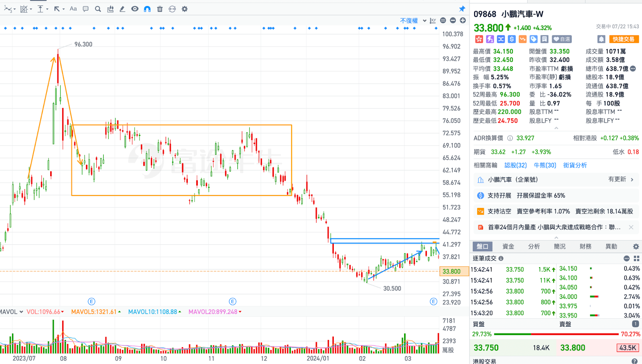Show 逐筆成交 info icon
This screenshot has height=364, width=642.
tap(501, 258)
